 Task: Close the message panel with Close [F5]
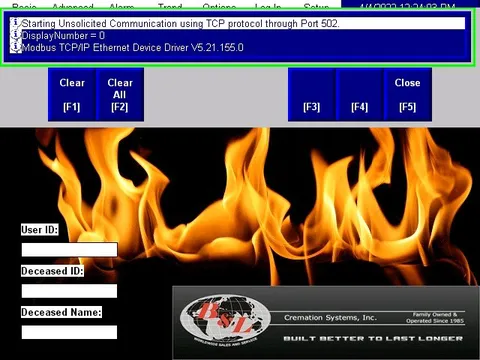click(x=408, y=94)
